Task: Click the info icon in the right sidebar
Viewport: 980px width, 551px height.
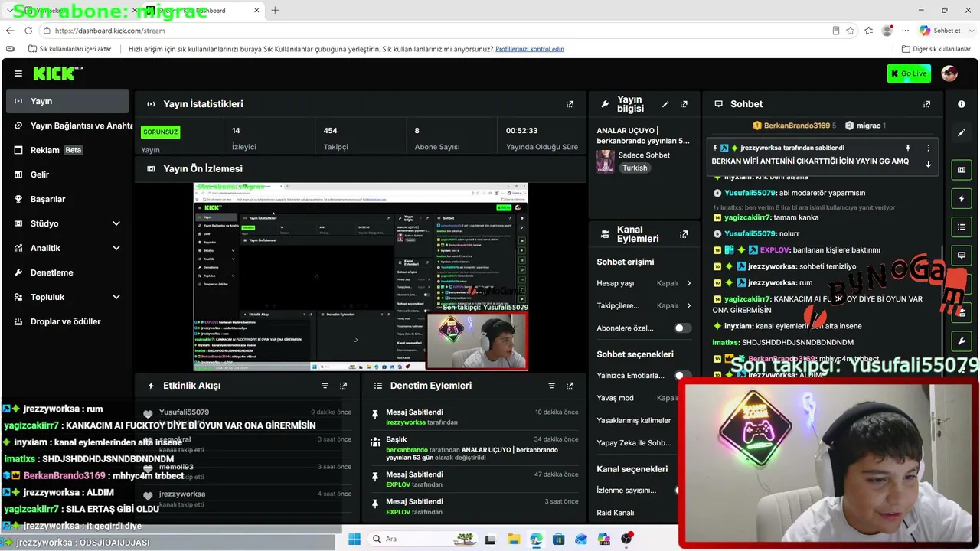Action: pos(962,104)
